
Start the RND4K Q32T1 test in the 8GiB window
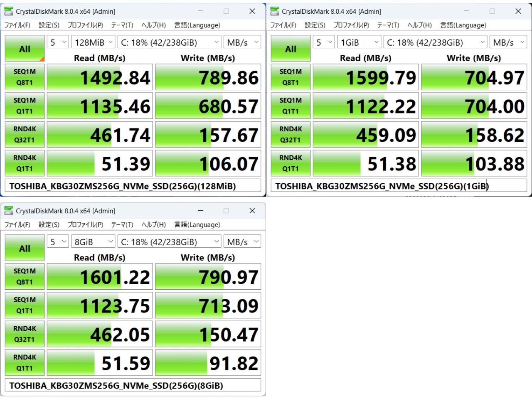[x=25, y=334]
